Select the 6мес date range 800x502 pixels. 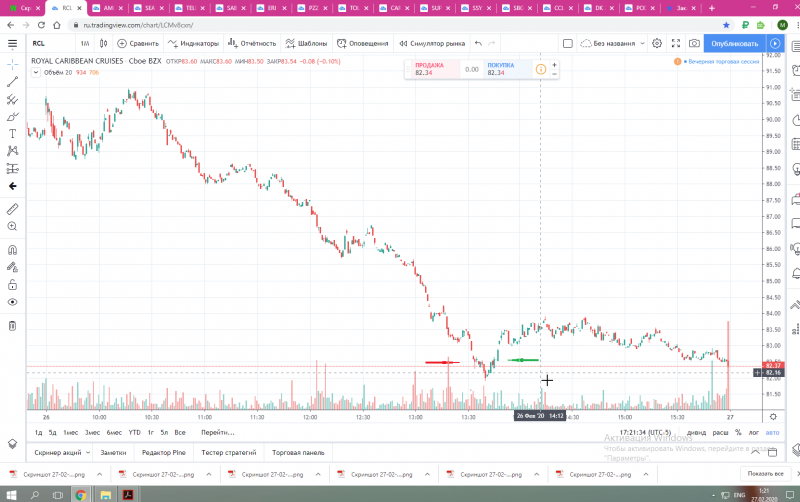click(114, 433)
